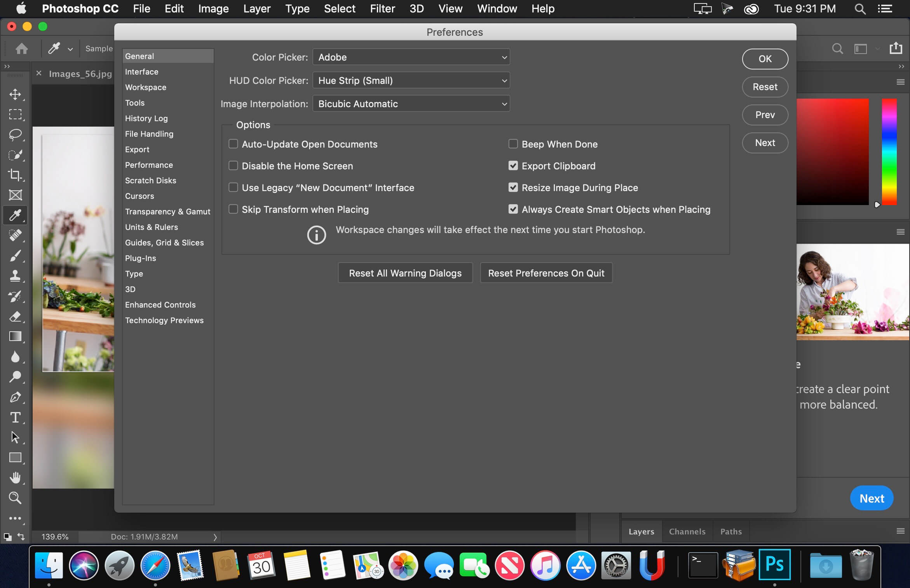Click Reset All Warning Dialogs button
The height and width of the screenshot is (588, 910).
[x=404, y=273]
